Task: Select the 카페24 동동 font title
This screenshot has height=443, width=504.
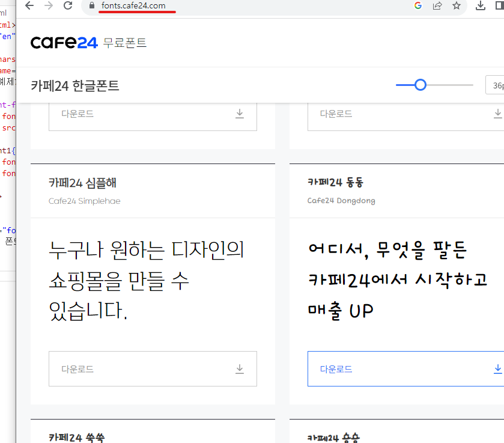Action: pyautogui.click(x=336, y=182)
